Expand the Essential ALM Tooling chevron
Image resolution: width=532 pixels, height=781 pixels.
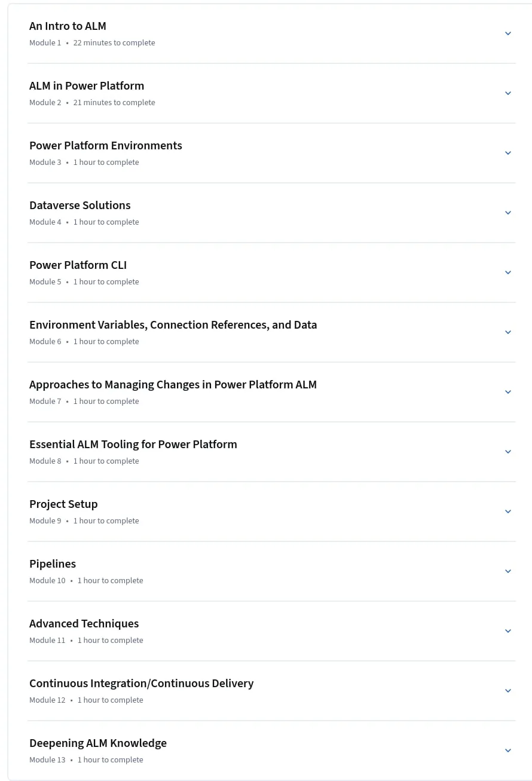(508, 452)
